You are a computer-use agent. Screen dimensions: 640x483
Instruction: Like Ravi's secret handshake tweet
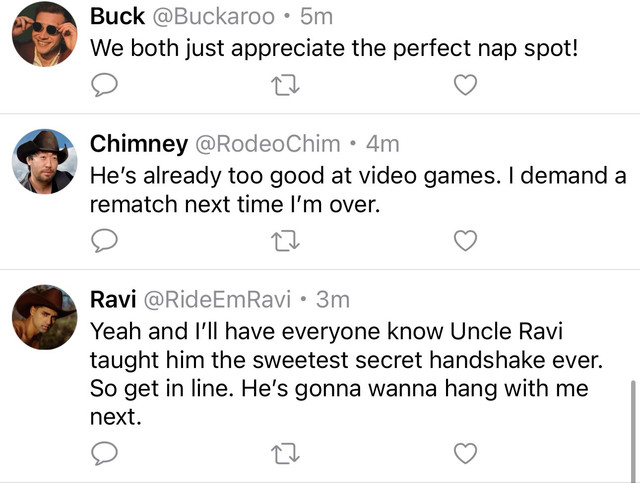[x=465, y=453]
